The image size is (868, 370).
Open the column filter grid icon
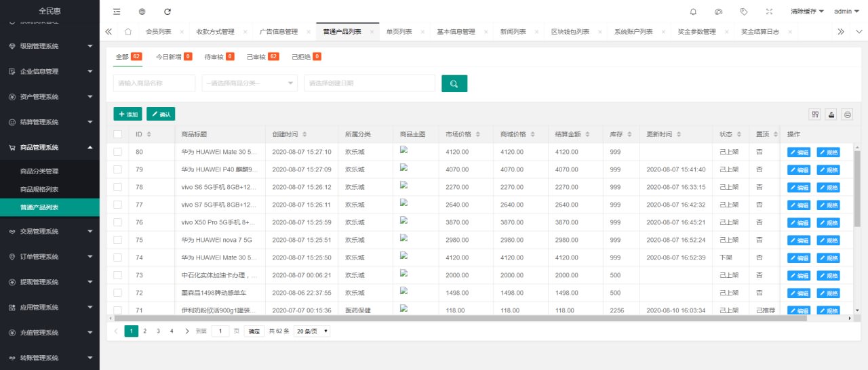(x=815, y=115)
